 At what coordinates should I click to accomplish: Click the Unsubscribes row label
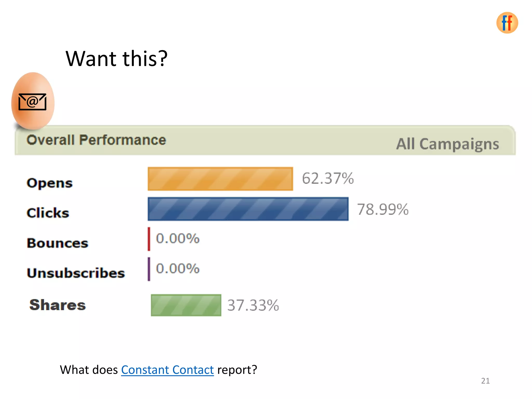coord(76,273)
